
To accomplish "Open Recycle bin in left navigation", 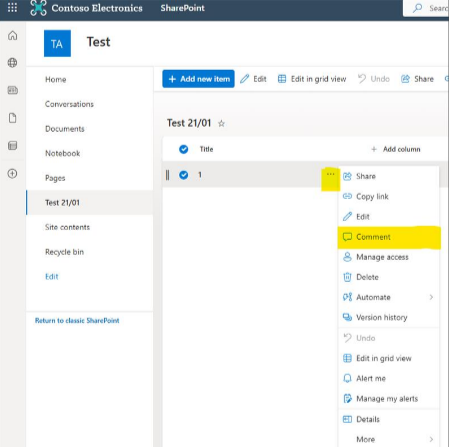I will coord(64,252).
